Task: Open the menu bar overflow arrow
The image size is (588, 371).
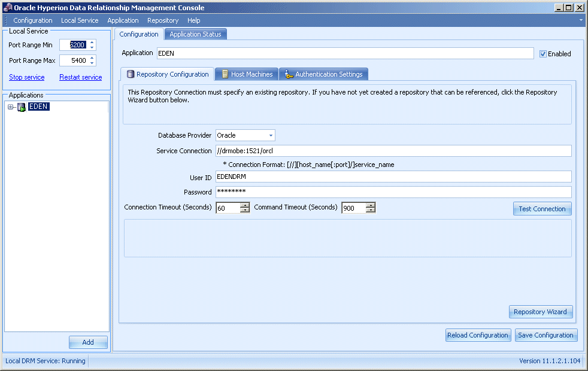Action: pos(581,20)
